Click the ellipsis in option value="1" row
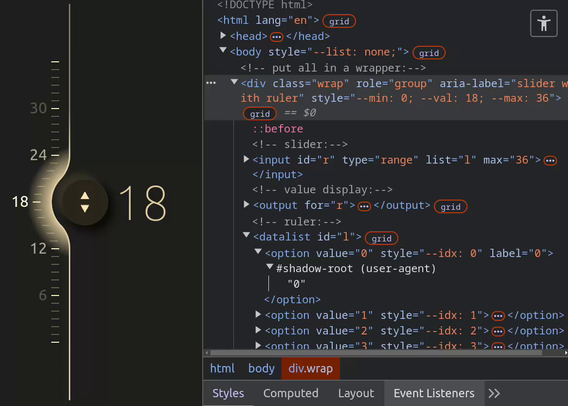The width and height of the screenshot is (568, 406). click(x=498, y=316)
